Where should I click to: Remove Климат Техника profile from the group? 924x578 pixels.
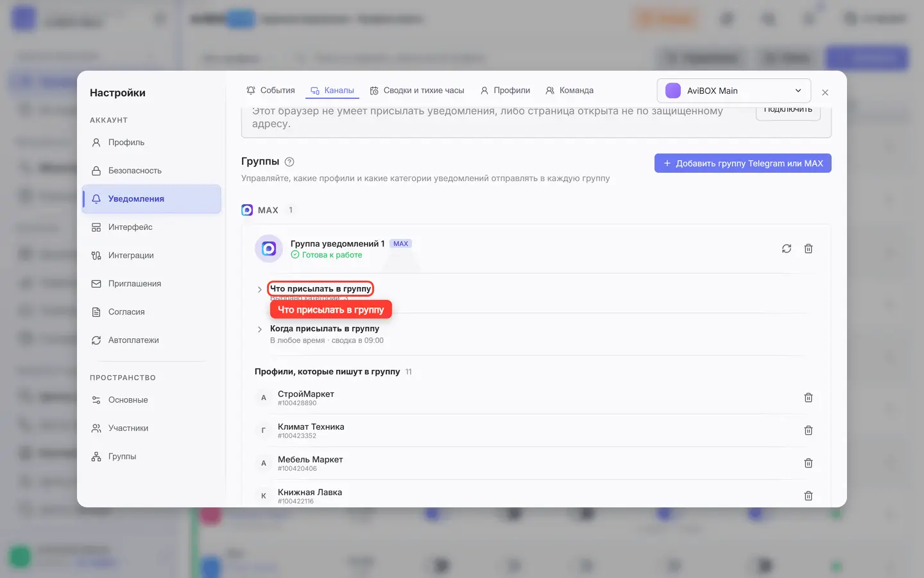click(809, 430)
